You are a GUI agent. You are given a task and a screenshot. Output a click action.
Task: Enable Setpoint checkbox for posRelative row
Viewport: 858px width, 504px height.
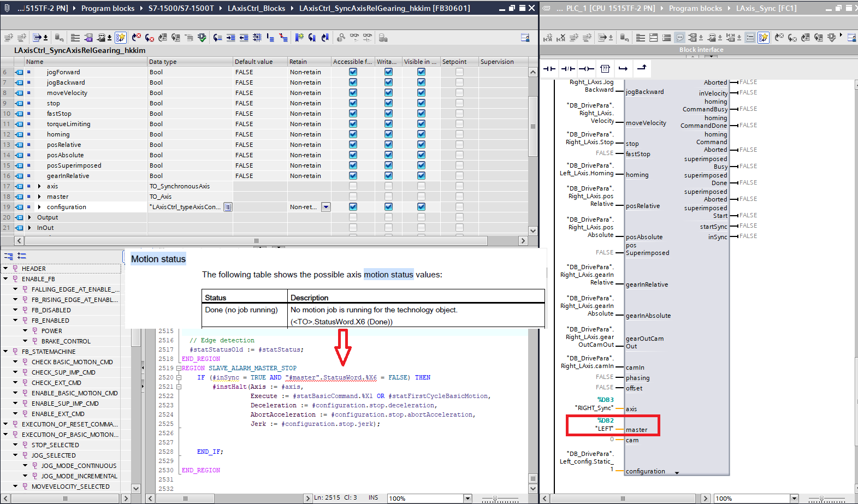pos(459,145)
